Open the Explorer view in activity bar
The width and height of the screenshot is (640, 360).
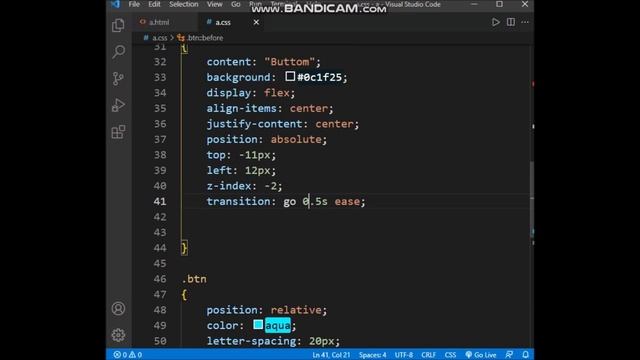(118, 25)
